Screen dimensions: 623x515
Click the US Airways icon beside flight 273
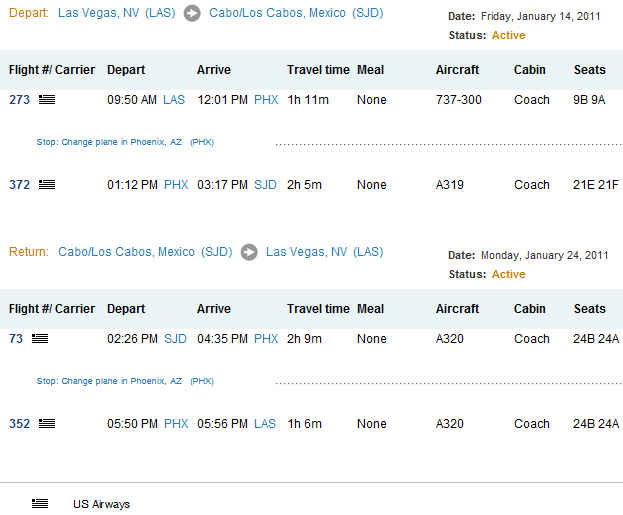point(47,99)
